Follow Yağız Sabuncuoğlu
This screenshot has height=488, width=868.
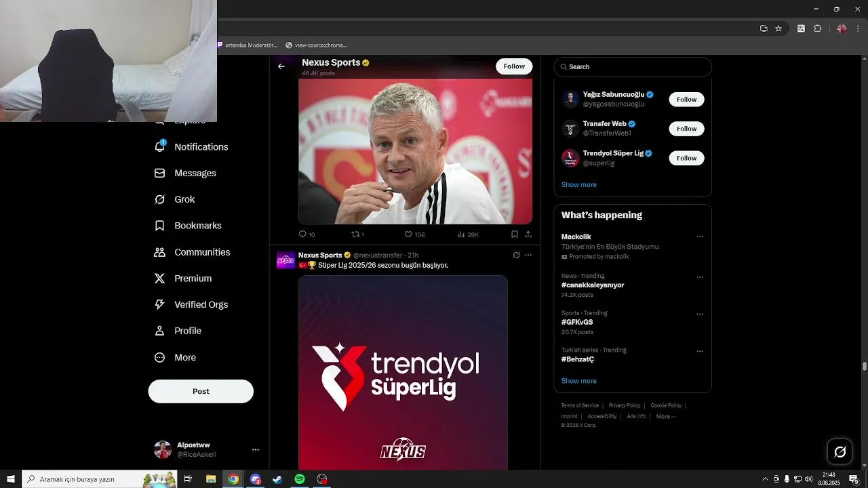pyautogui.click(x=686, y=99)
